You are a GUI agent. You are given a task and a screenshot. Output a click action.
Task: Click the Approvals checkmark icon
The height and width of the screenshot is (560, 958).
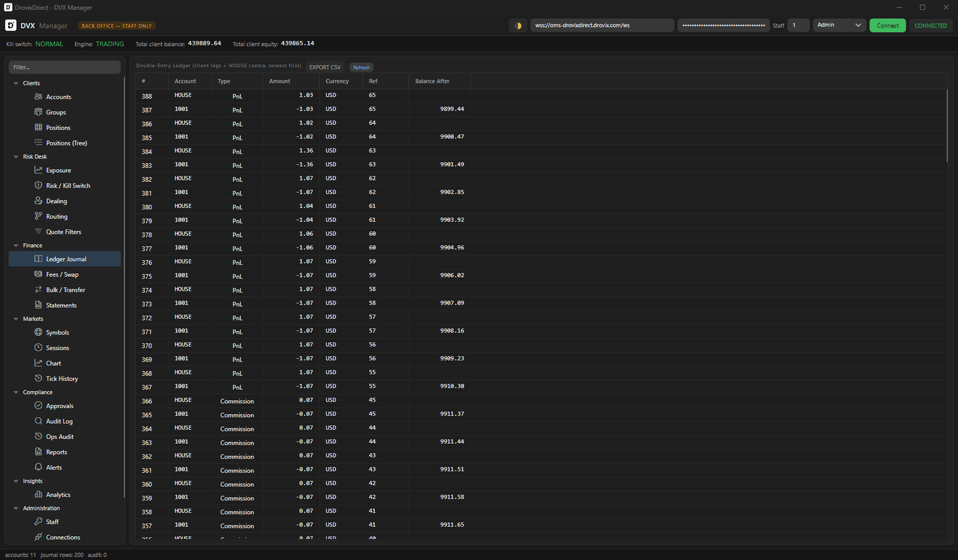pyautogui.click(x=38, y=406)
